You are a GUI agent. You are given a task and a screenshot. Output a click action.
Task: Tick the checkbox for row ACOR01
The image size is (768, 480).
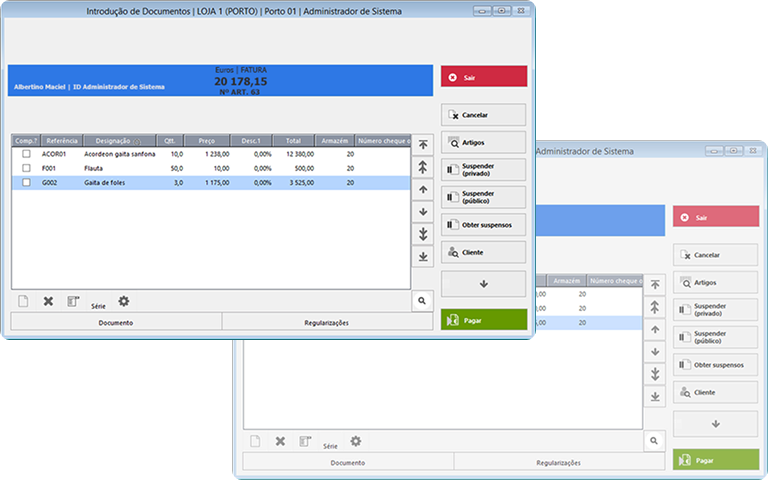coord(27,154)
